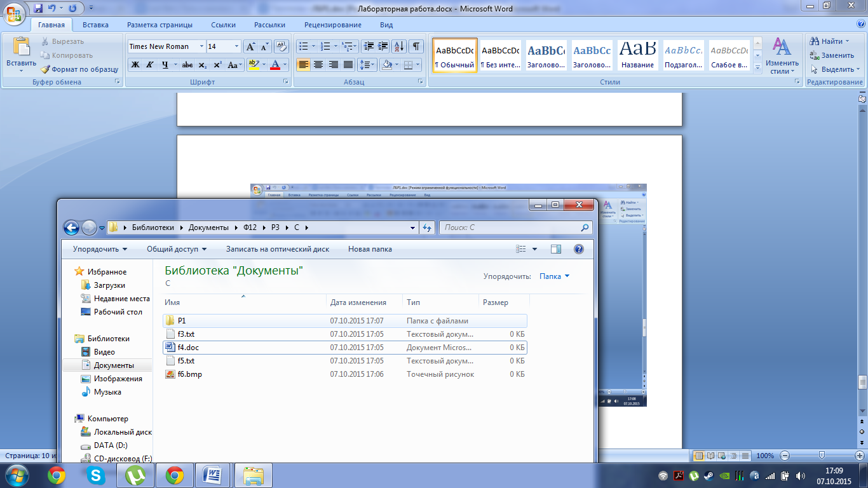Toggle paragraph marks display with the ¶ button
This screenshot has height=488, width=868.
coord(416,46)
